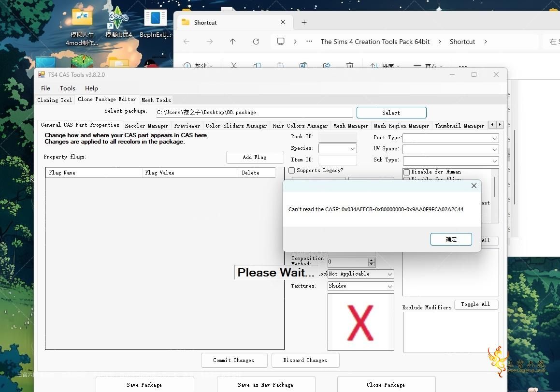Switch to the Mesh Tools tab
Image resolution: width=560 pixels, height=392 pixels.
click(x=156, y=100)
